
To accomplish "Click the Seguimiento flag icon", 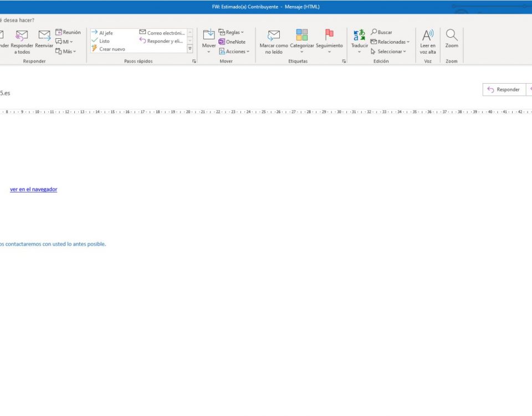I will click(329, 35).
